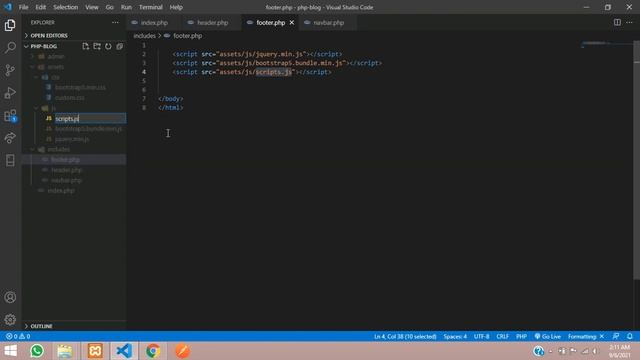Screen dimensions: 640x360
Task: Open the bottom activity bar panel icon below Live Share
Action: click(x=10, y=160)
